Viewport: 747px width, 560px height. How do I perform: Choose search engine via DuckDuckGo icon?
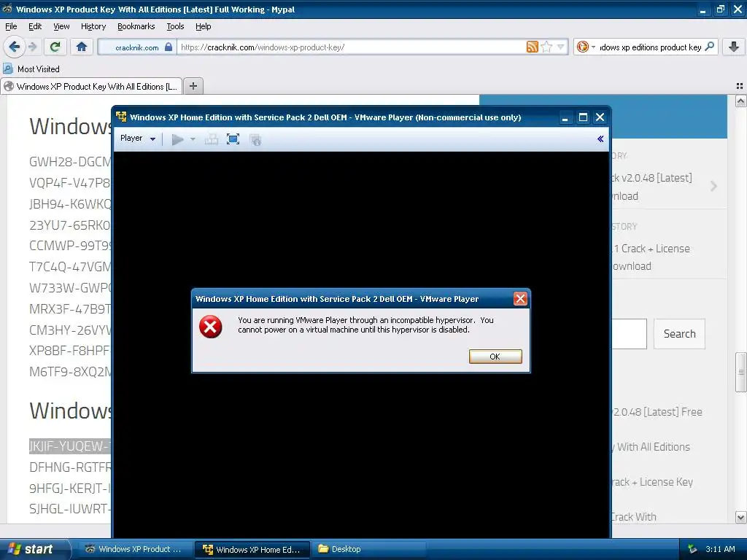click(586, 47)
